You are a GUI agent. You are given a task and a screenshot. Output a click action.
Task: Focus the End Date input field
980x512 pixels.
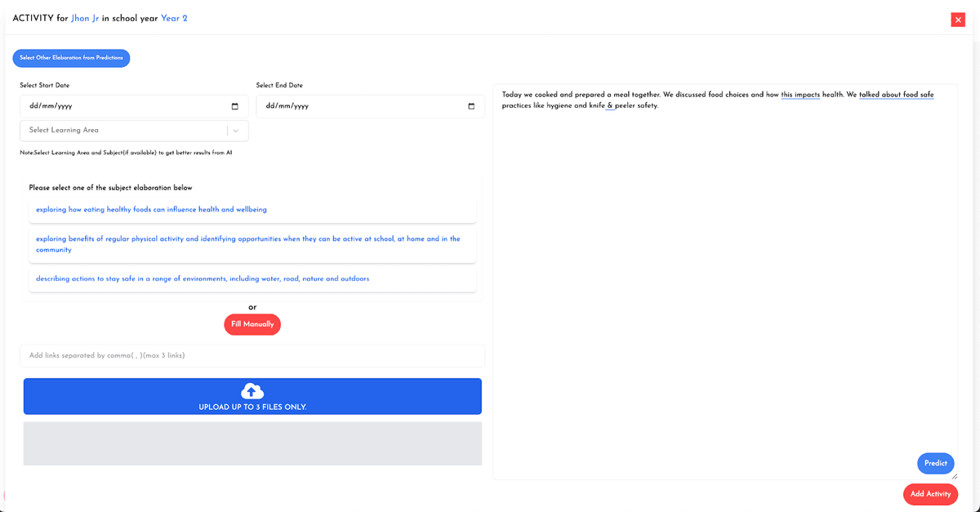coord(359,106)
